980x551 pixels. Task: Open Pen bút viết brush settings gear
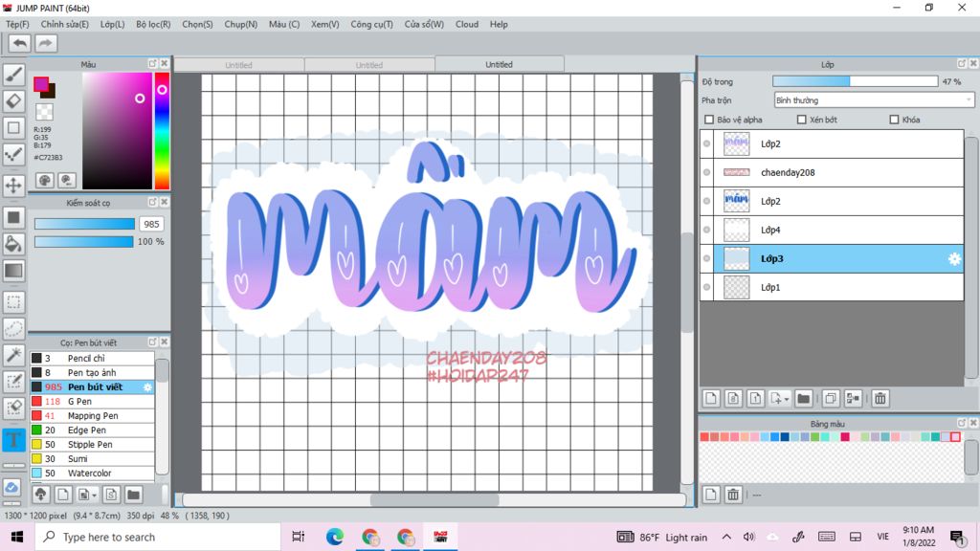147,387
